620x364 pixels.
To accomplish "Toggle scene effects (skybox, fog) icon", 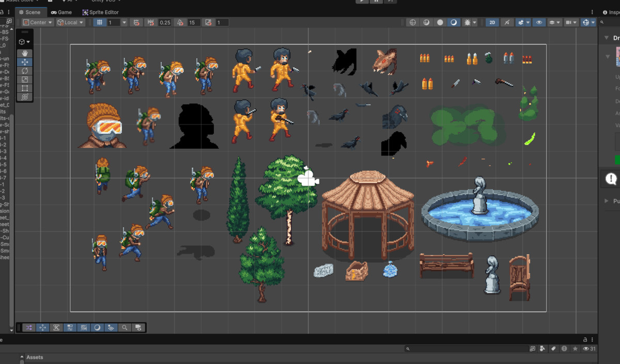I will tap(520, 23).
